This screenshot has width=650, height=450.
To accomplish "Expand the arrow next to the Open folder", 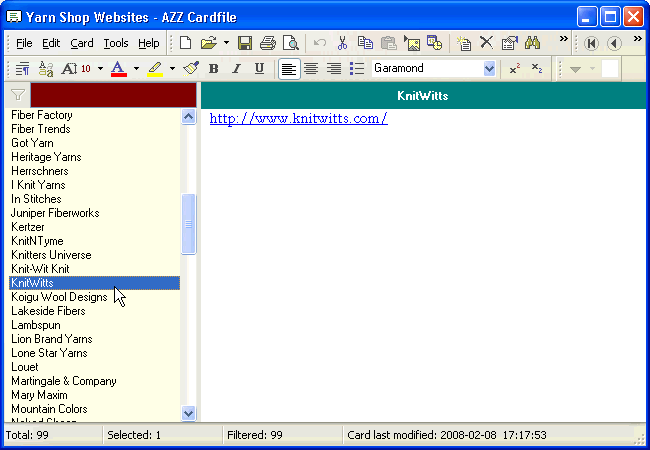I will 226,43.
